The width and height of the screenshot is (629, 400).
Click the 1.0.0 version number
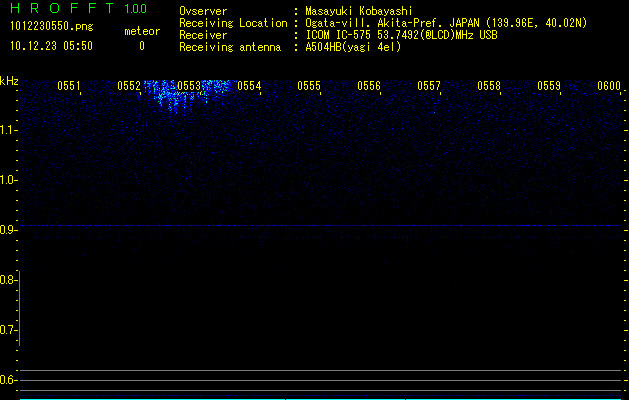point(136,9)
